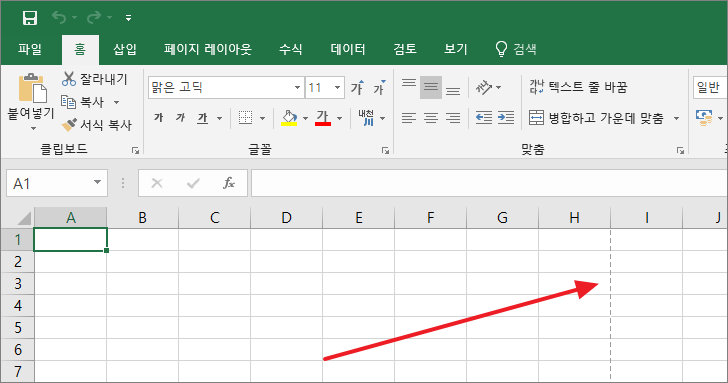Viewport: 728px width, 383px height.
Task: Click the cell borders icon
Action: pyautogui.click(x=245, y=118)
